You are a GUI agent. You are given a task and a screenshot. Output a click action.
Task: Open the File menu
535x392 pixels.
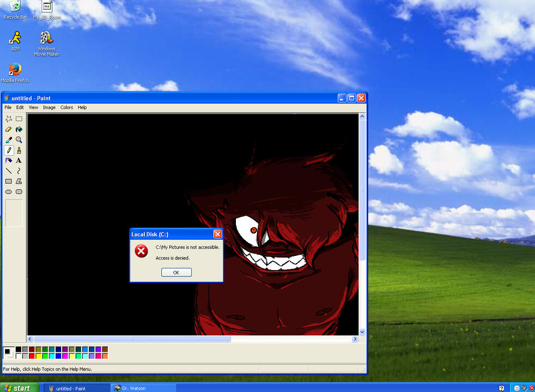8,107
